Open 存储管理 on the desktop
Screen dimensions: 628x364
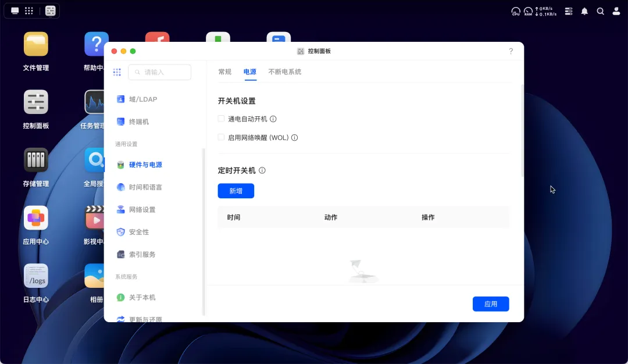coord(35,160)
